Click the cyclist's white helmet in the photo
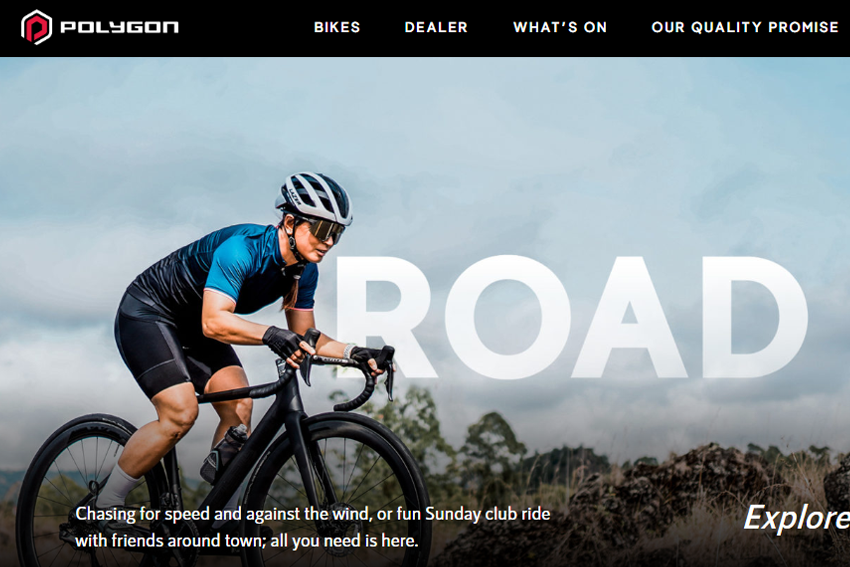Screen dimensions: 850x567 pos(314,196)
